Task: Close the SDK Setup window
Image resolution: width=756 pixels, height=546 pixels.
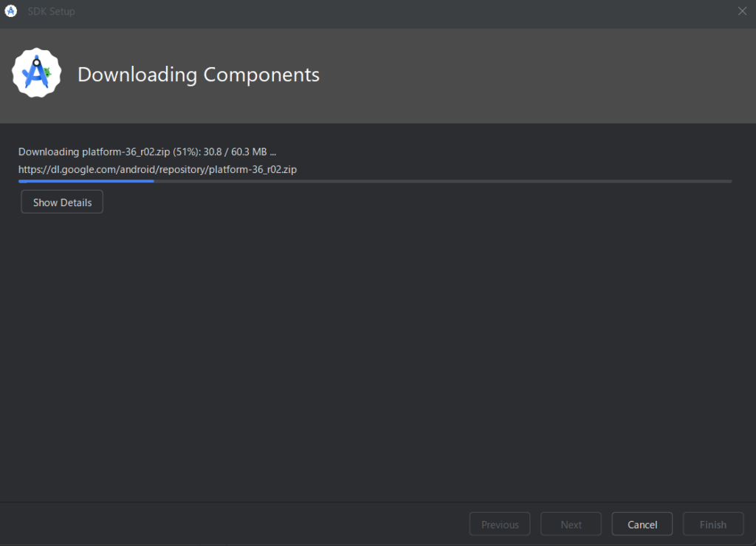Action: pos(742,11)
